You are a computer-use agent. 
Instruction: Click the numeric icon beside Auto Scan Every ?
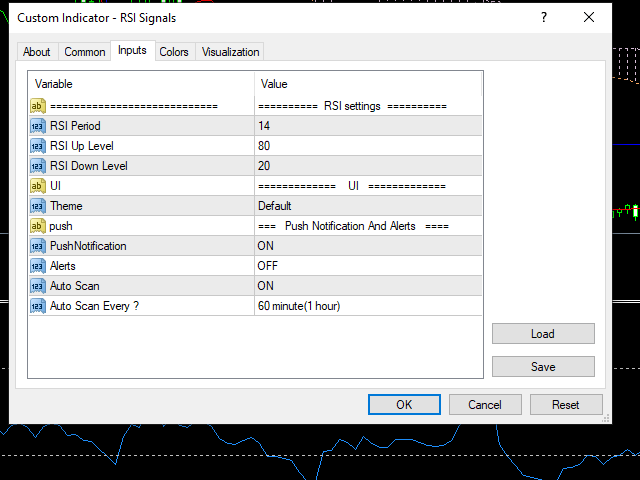click(x=38, y=306)
